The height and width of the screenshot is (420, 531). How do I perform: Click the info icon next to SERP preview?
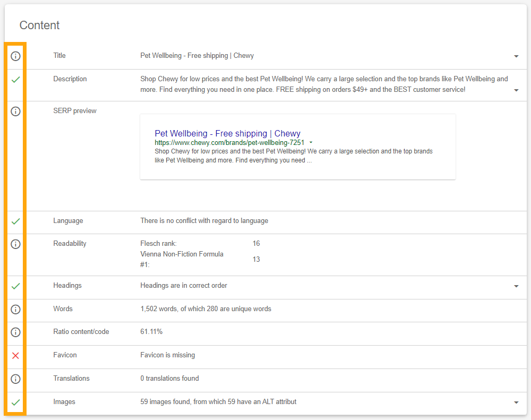(15, 112)
